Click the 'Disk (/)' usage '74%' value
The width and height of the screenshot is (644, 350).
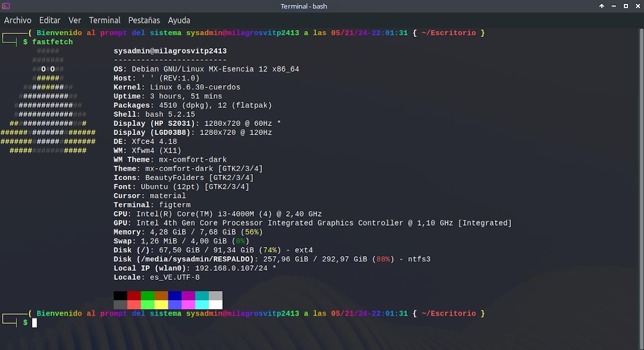270,250
